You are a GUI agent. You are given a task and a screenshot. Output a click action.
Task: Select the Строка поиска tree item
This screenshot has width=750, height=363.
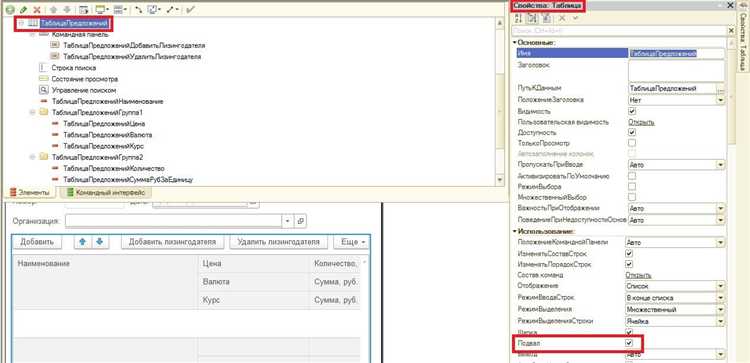(74, 68)
